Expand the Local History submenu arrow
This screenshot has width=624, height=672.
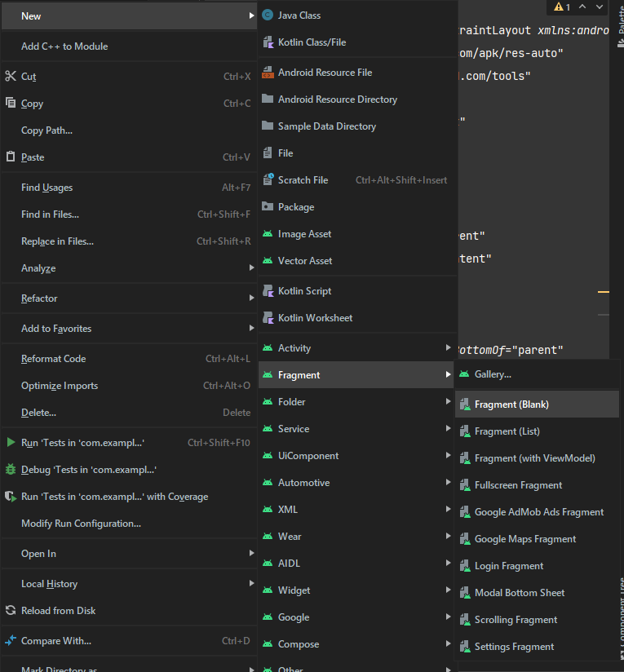pyautogui.click(x=251, y=583)
